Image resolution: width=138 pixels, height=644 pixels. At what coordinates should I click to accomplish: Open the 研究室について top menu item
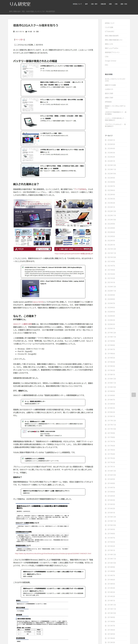(77, 4)
